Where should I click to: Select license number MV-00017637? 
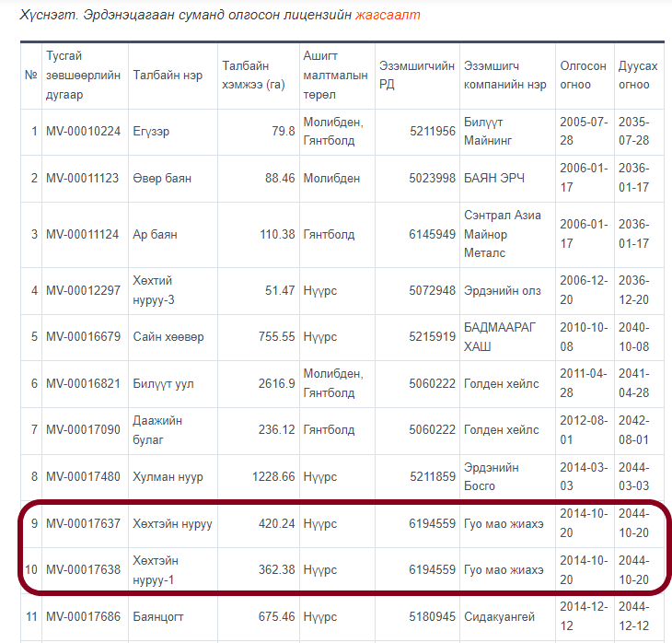coord(83,524)
